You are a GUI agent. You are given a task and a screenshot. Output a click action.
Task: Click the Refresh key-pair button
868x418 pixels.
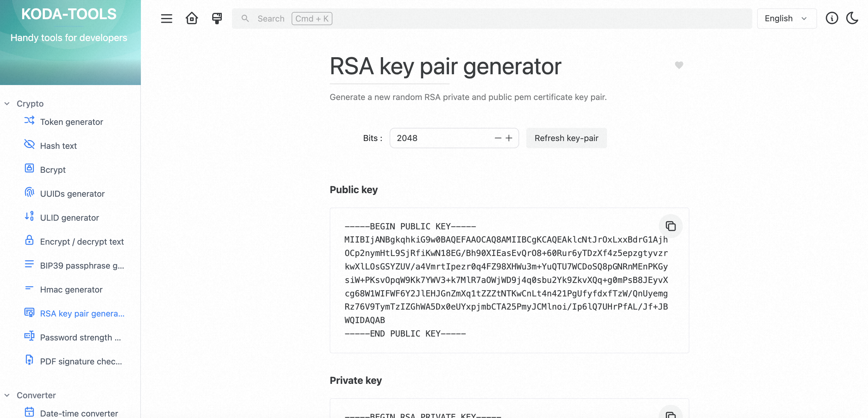pos(566,138)
